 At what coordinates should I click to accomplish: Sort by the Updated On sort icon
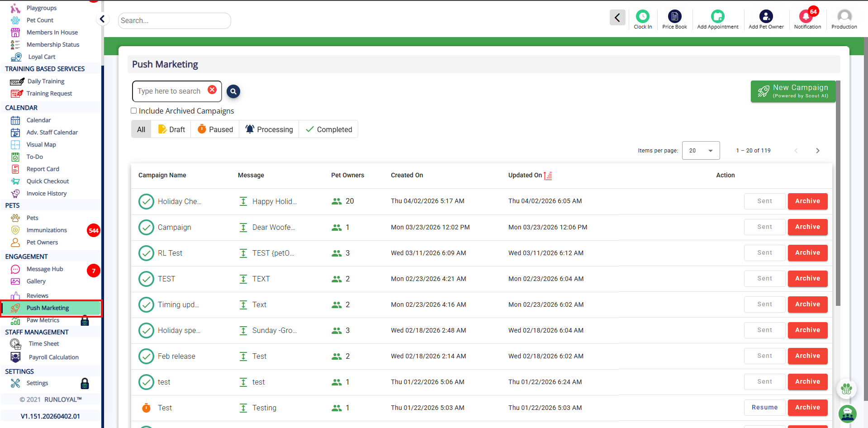548,176
